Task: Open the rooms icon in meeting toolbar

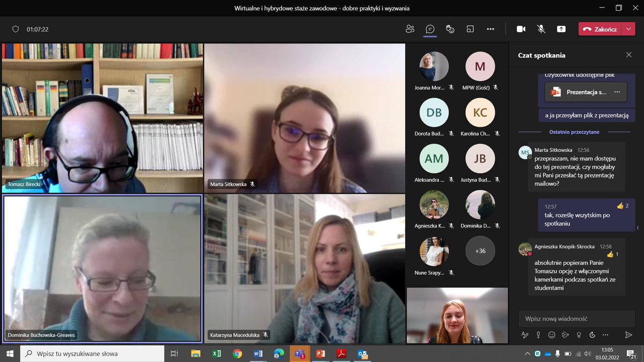Action: tap(470, 29)
